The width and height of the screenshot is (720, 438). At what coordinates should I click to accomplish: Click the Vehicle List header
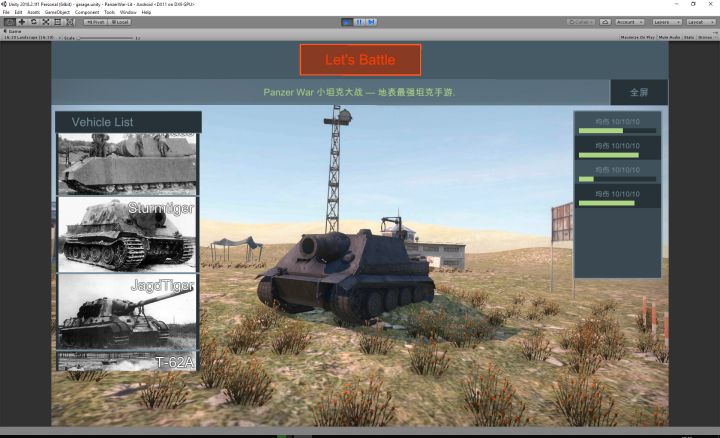pos(128,122)
